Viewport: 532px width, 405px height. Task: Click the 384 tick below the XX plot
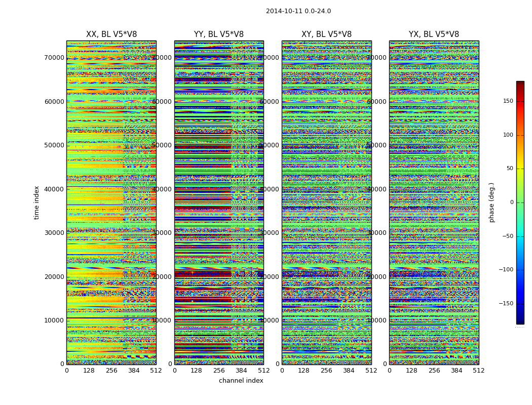pos(134,371)
